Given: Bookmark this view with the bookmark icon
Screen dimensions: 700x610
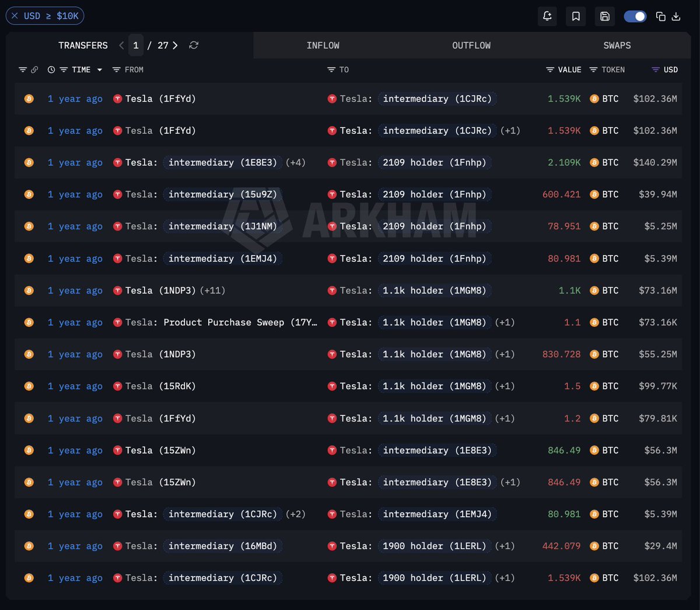Looking at the screenshot, I should coord(576,16).
